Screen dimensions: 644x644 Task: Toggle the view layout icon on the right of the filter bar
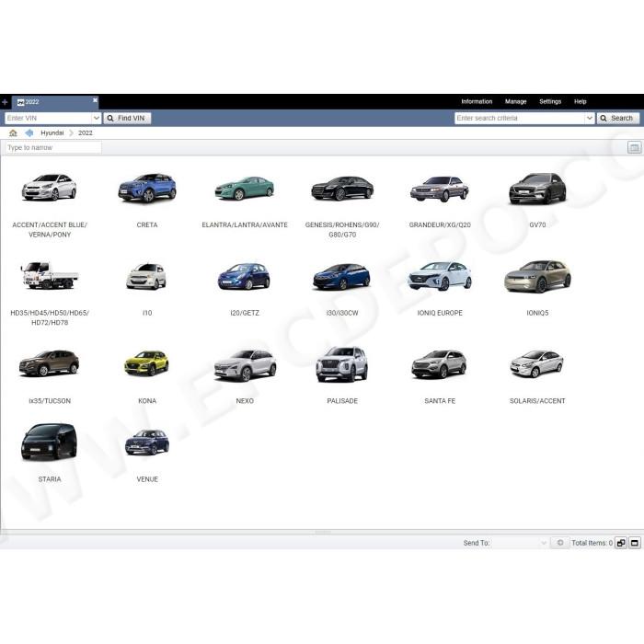click(x=634, y=147)
